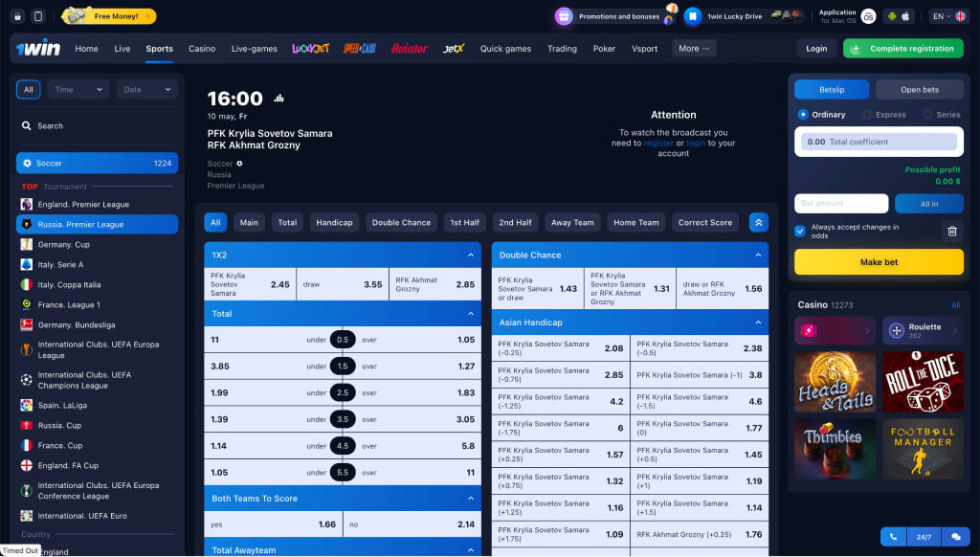Screen dimensions: 980x557
Task: Select the Series bet type radio
Action: (x=927, y=115)
